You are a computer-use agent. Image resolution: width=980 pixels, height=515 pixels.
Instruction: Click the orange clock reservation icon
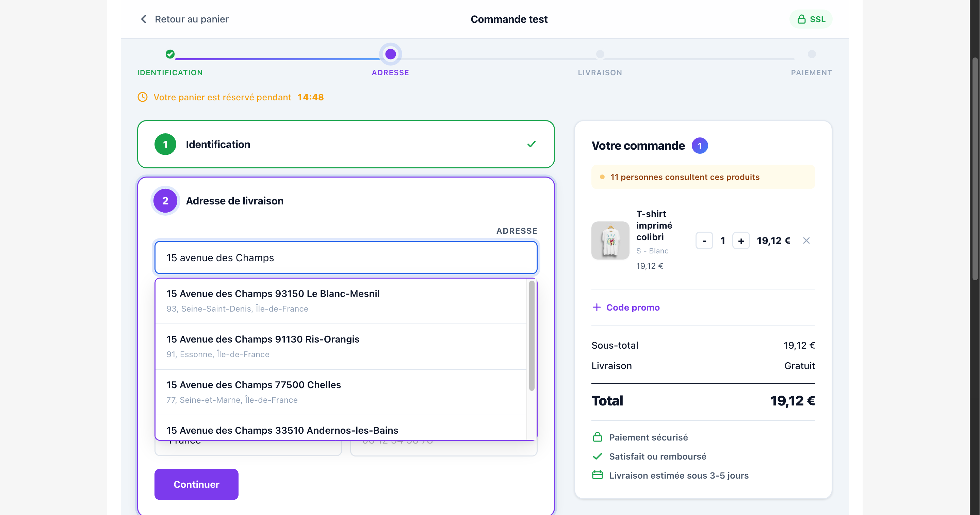click(x=142, y=97)
